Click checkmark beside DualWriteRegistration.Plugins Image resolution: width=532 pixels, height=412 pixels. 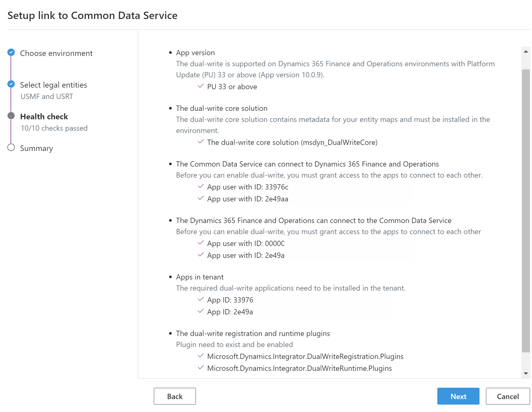tap(201, 356)
